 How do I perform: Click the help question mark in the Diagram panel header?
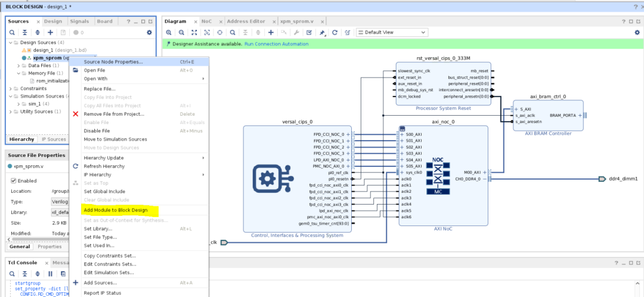(624, 21)
